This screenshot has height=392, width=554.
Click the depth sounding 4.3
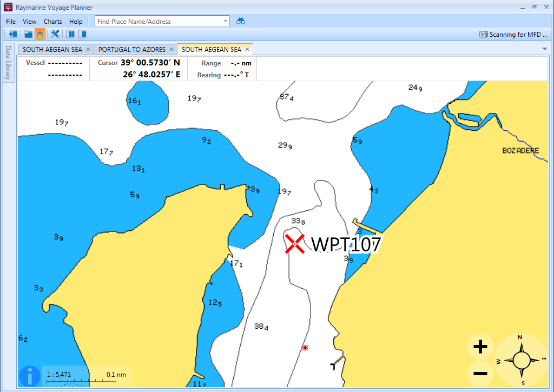[x=374, y=190]
